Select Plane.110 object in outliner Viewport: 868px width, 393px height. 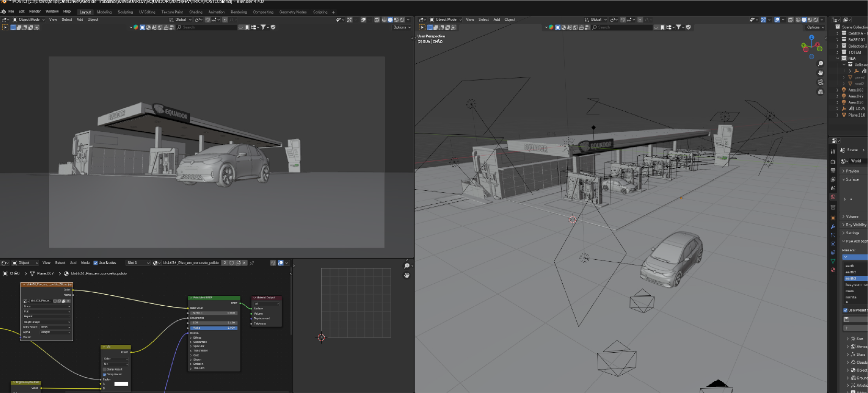tap(855, 115)
